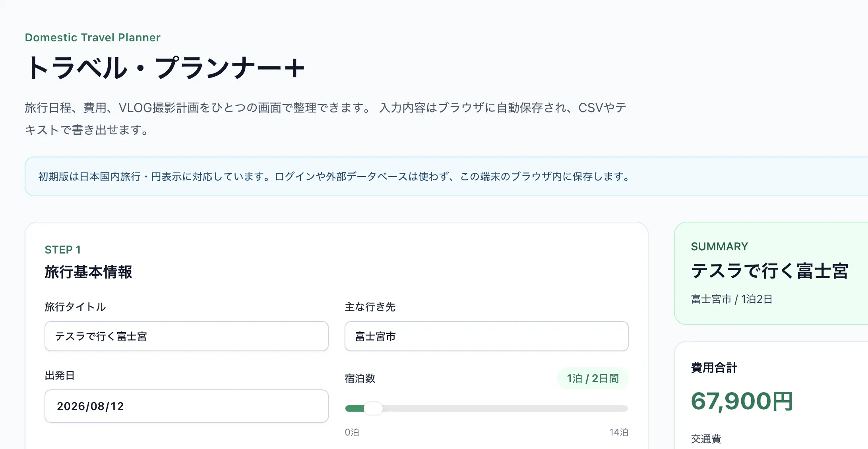This screenshot has height=449, width=868.
Task: Click the total amount 67,900円
Action: point(742,401)
